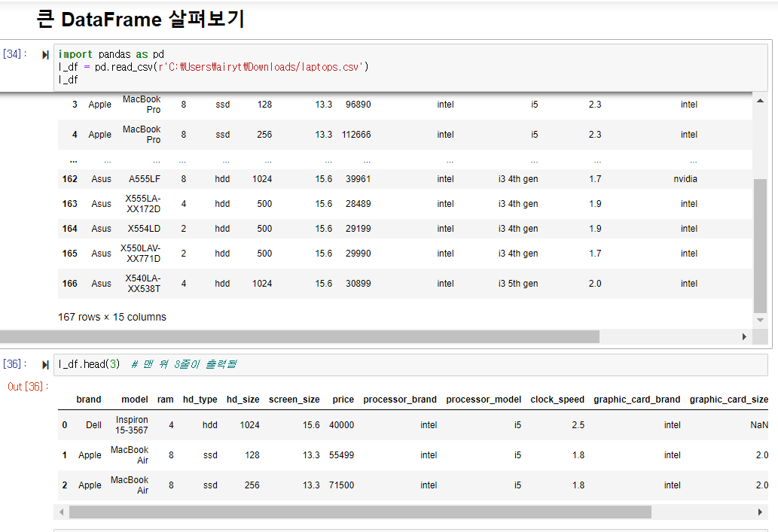Viewport: 778px width, 532px height.
Task: Click the price value 40000
Action: tap(341, 425)
